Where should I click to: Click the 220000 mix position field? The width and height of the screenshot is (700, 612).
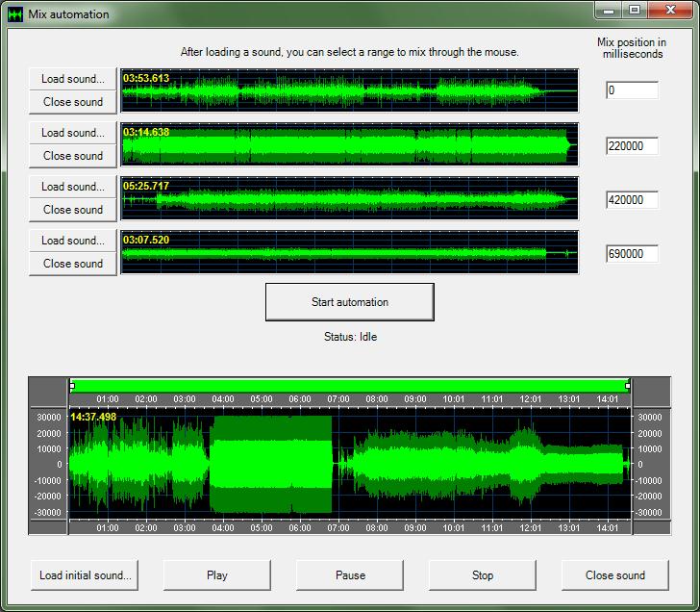[x=632, y=146]
